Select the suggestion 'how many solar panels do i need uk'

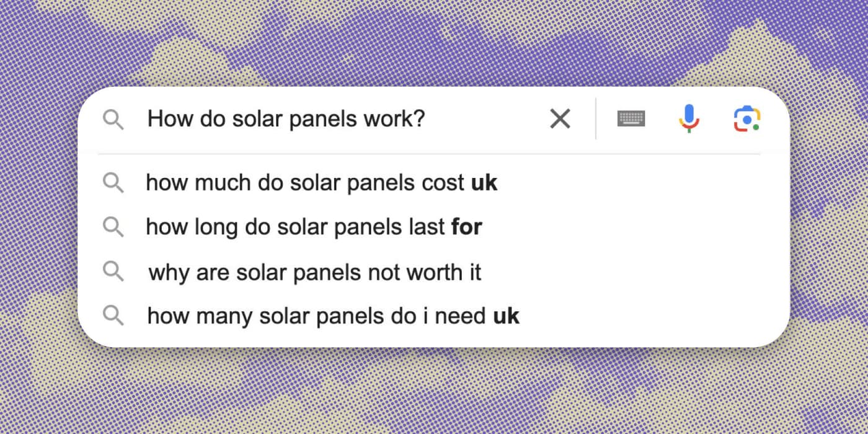[x=332, y=316]
